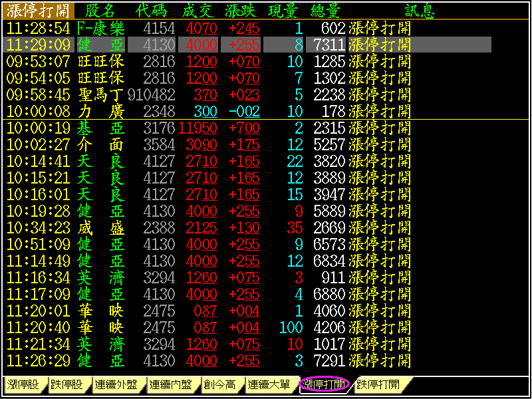
Task: Click the 股名 column header
Action: 100,11
